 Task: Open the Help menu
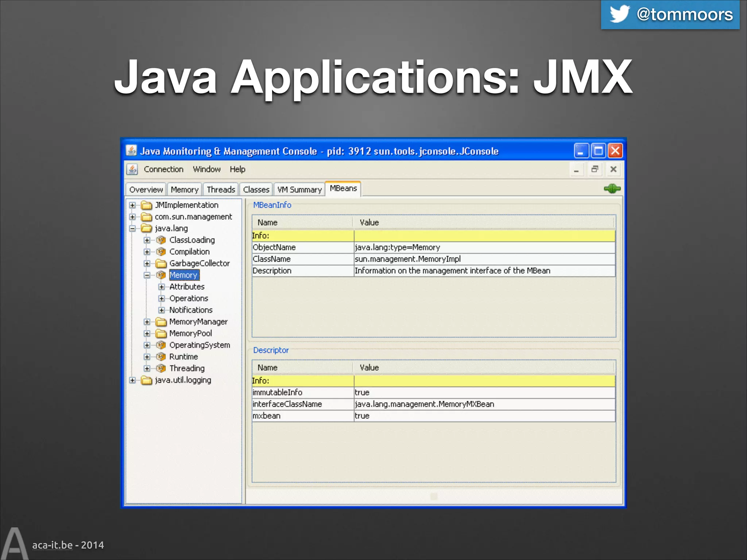pos(237,169)
